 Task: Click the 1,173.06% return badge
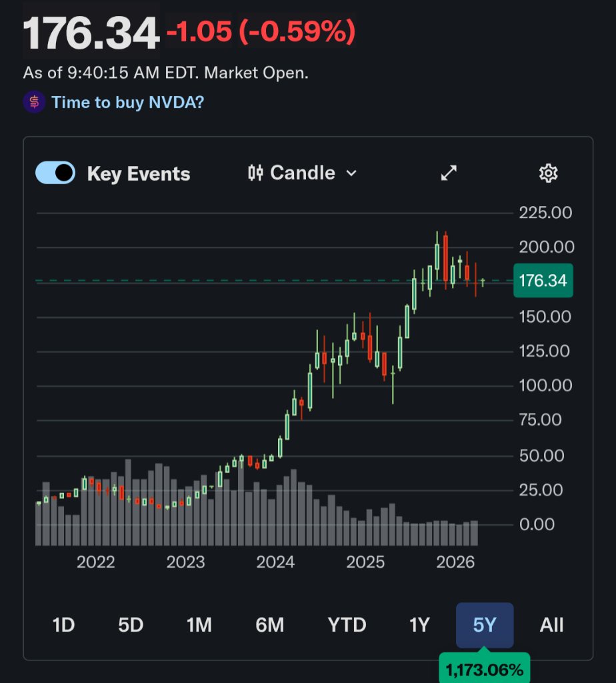click(485, 669)
